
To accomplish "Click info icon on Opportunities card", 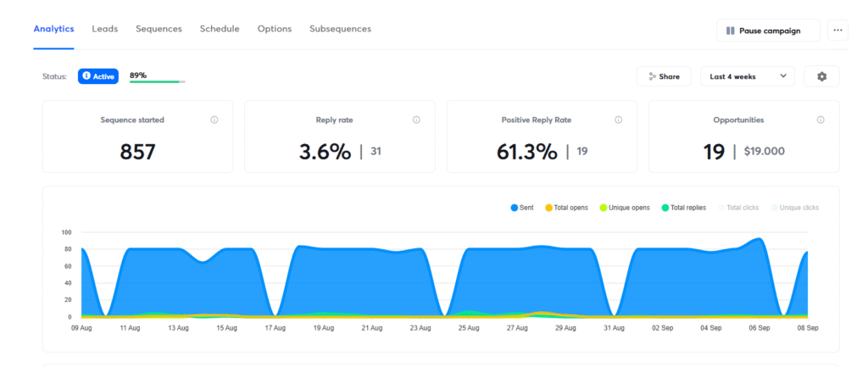I will pos(821,120).
